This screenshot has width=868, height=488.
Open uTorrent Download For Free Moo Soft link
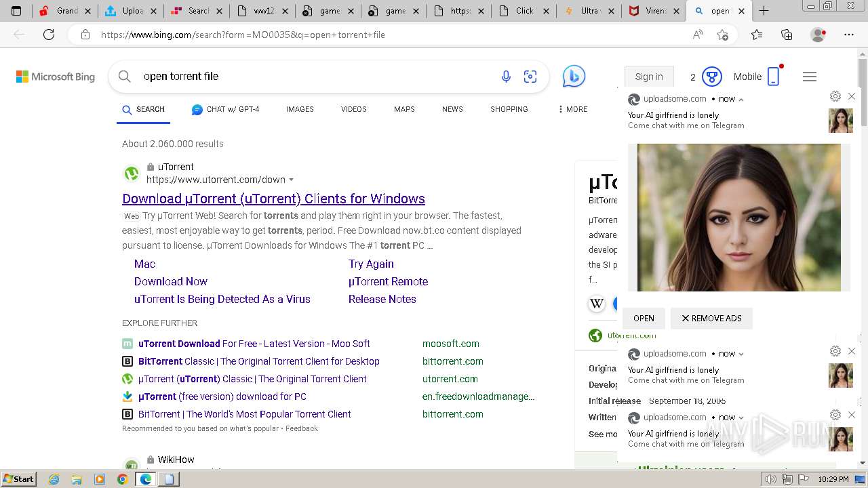pyautogui.click(x=254, y=344)
